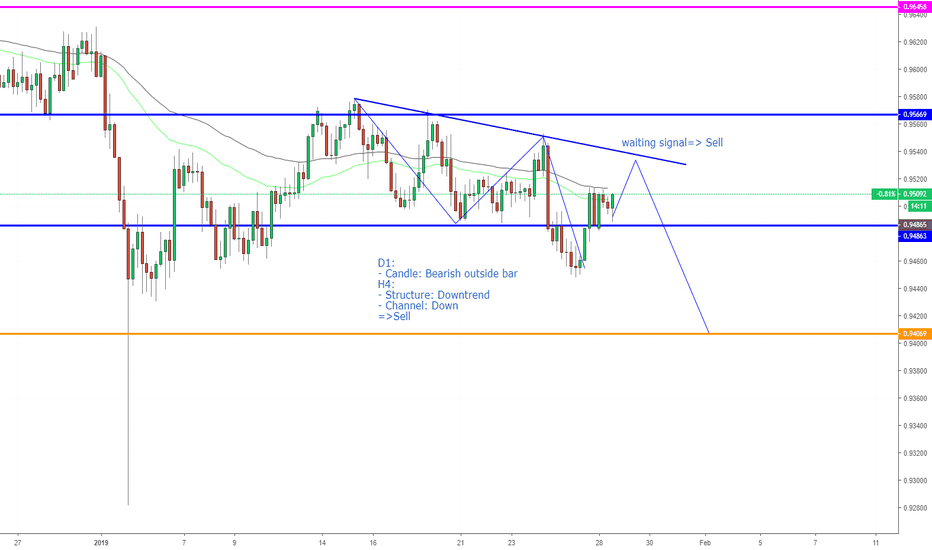Click the "28" date axis label
The width and height of the screenshot is (932, 550).
599,542
